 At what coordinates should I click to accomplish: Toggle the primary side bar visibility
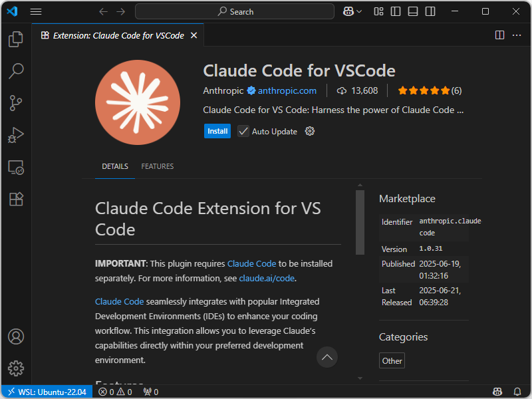pos(395,11)
